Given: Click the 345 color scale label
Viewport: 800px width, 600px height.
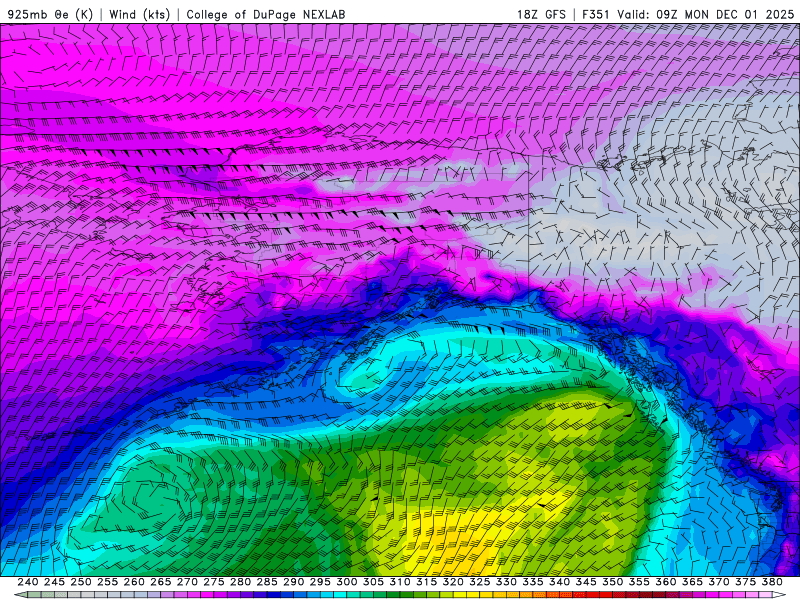Looking at the screenshot, I should [x=586, y=582].
